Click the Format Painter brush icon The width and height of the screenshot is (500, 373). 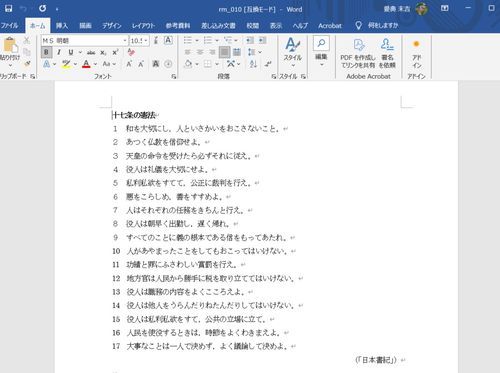27,63
